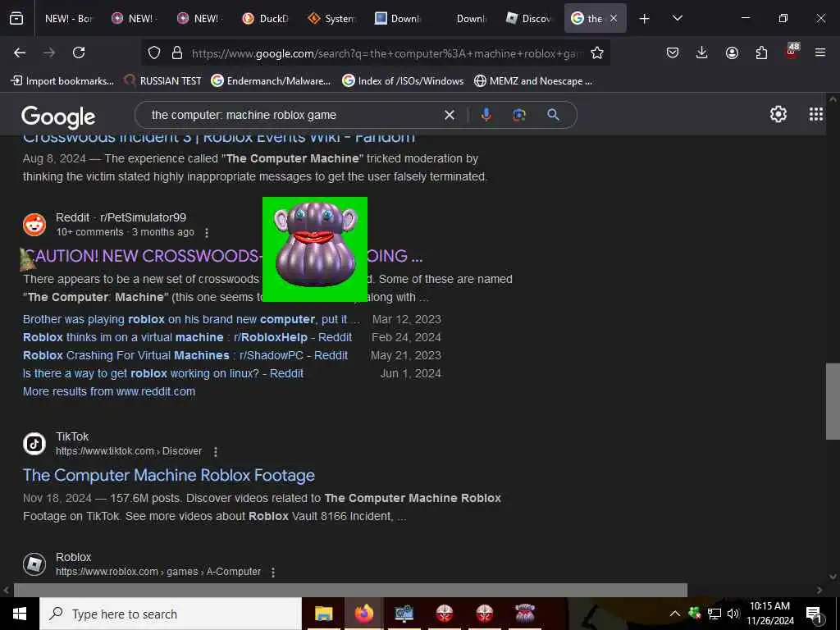Viewport: 840px width, 630px height.
Task: Open 'Brother was playing roblox' Reddit link
Action: pos(191,319)
